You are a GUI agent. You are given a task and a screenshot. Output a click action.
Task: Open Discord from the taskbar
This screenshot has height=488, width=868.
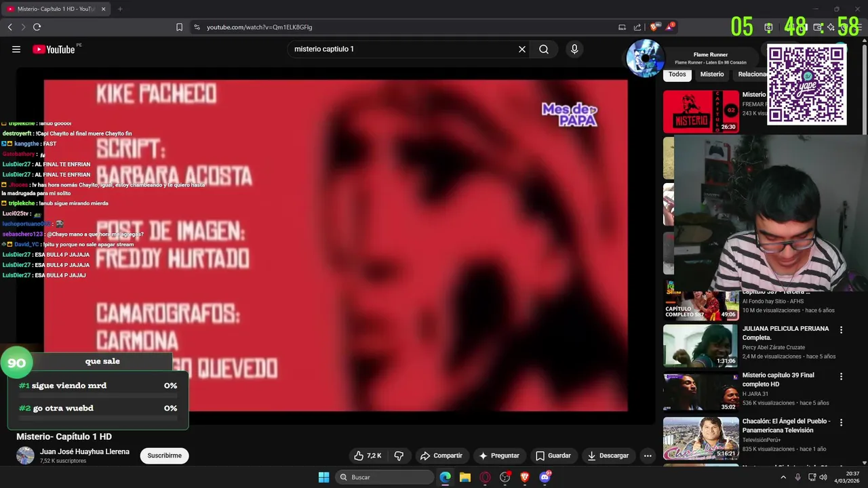click(545, 477)
